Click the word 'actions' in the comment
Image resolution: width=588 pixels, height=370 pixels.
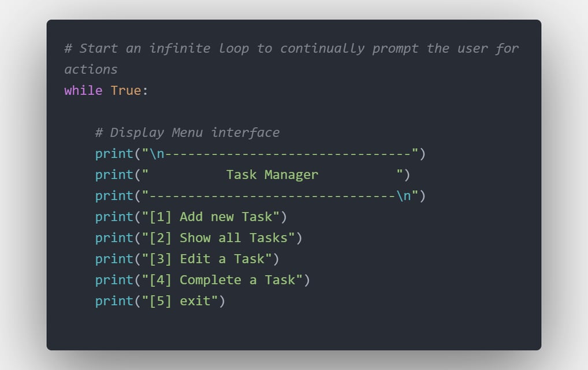coord(91,69)
